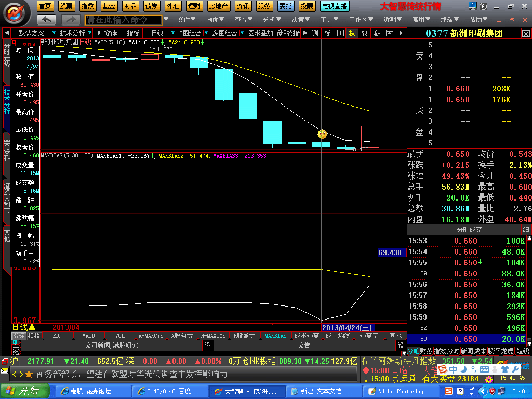Screen dimensions: 532x399
Task: Switch to the VOL indicator tab
Action: pyautogui.click(x=120, y=336)
